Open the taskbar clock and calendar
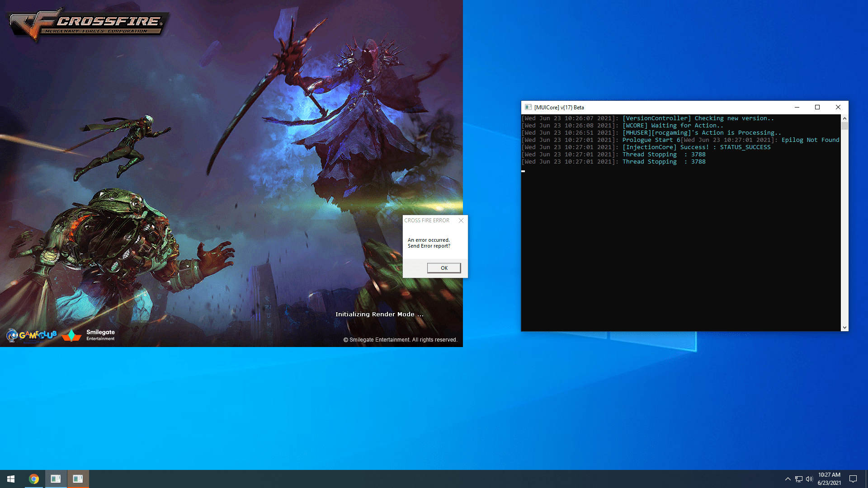This screenshot has height=488, width=868. tap(829, 479)
